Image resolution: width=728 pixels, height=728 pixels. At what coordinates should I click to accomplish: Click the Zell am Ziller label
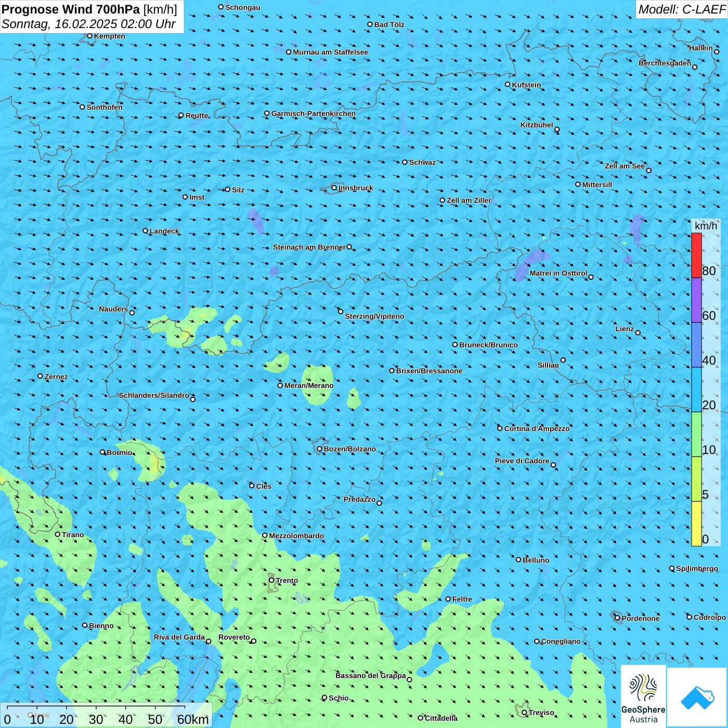point(469,200)
